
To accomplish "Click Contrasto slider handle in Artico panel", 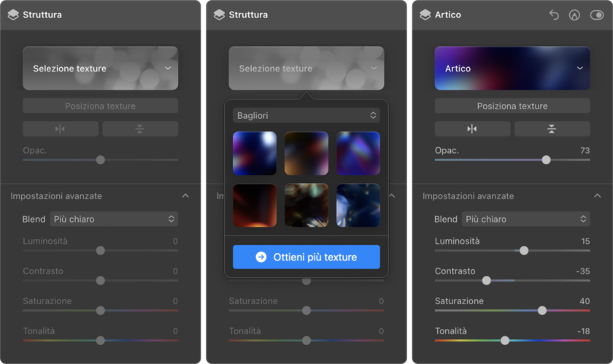I will click(486, 281).
